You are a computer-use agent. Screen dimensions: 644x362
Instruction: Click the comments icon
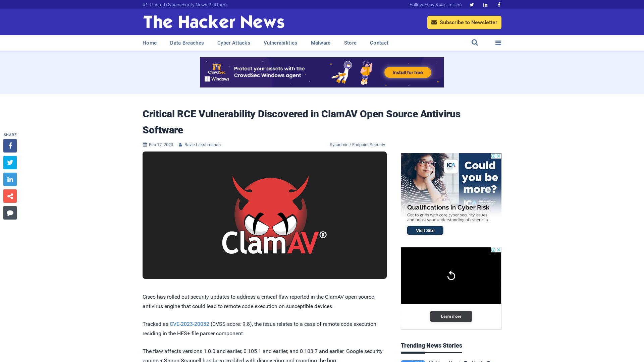tap(10, 213)
